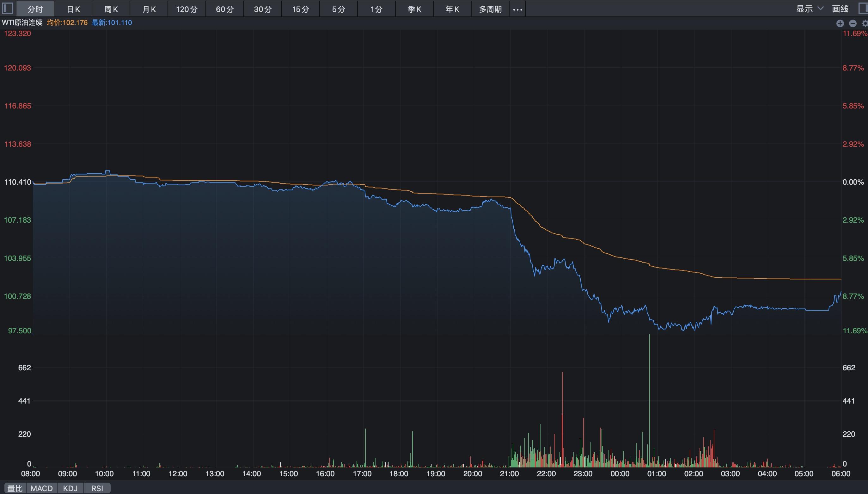868x494 pixels.
Task: Click the 662 volume label on the left axis
Action: [24, 368]
